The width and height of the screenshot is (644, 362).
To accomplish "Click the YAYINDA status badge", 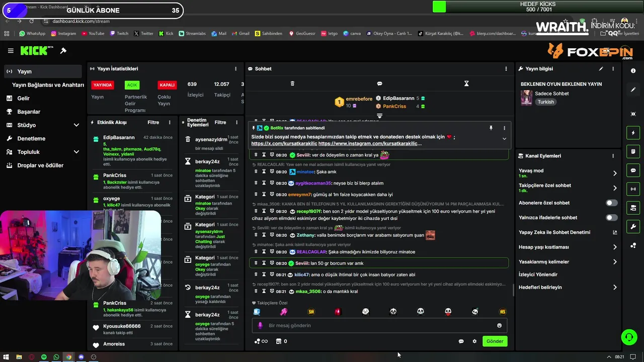I will click(x=103, y=85).
